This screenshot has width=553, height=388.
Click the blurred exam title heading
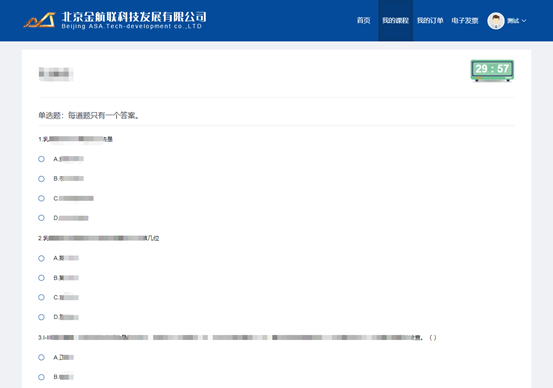click(56, 74)
